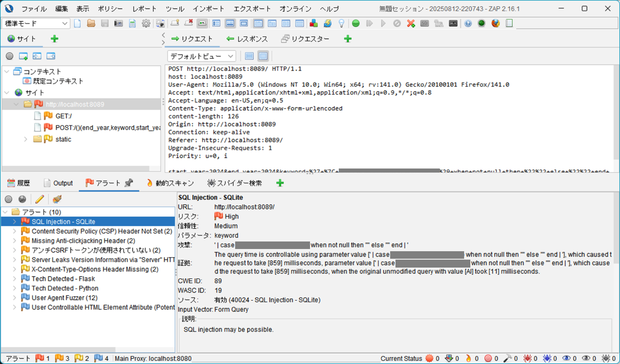This screenshot has height=364, width=620.
Task: Click the globe link-with-sites icon in Alerts panel
Action: click(x=22, y=199)
